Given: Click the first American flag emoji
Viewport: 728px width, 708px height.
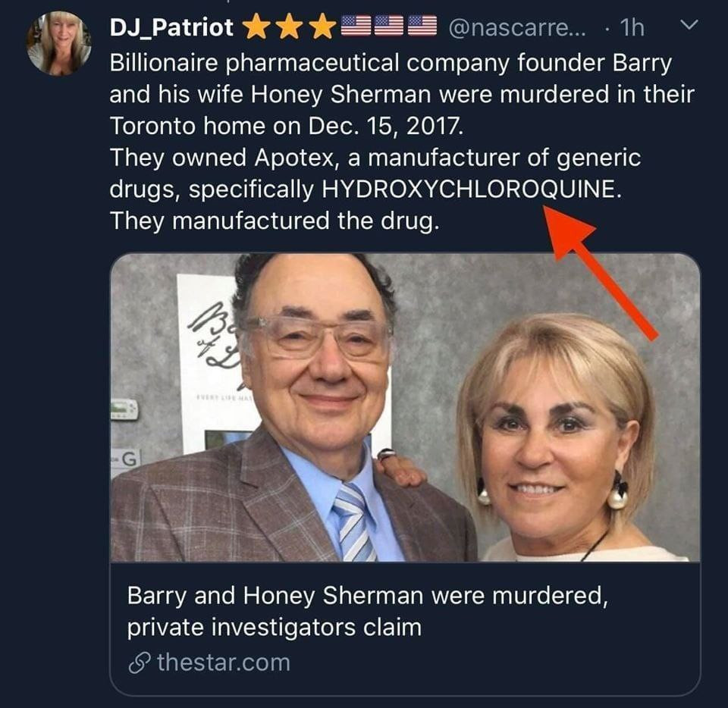Looking at the screenshot, I should tap(356, 27).
